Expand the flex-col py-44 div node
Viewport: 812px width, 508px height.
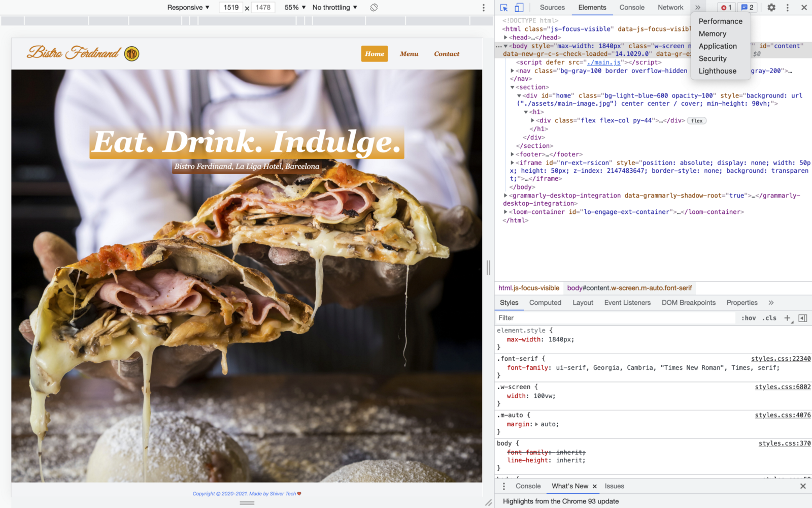click(532, 120)
